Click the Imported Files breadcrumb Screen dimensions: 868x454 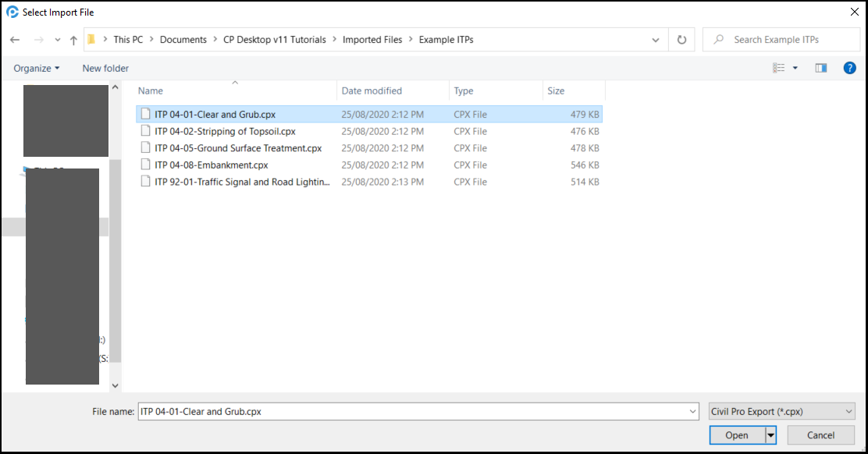373,40
